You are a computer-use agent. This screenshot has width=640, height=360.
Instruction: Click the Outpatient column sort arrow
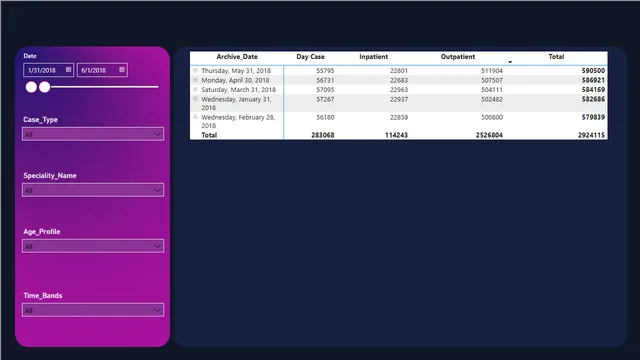pyautogui.click(x=510, y=62)
